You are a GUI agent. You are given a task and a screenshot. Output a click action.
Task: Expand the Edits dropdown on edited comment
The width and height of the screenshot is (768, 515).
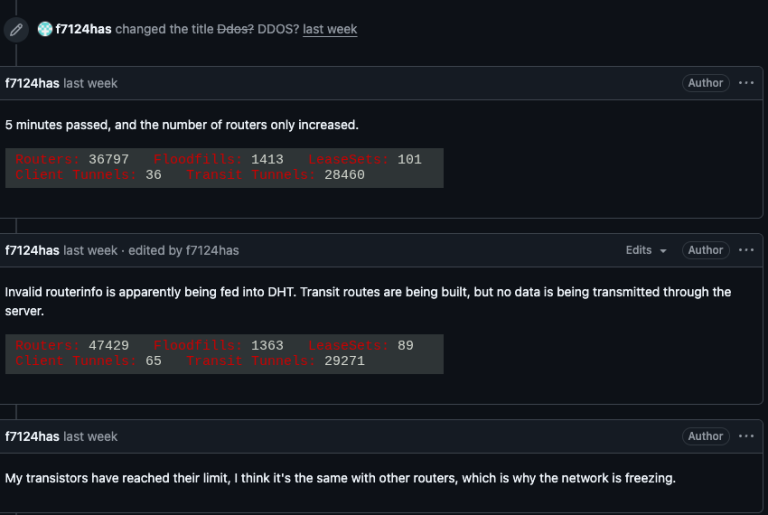(x=646, y=250)
